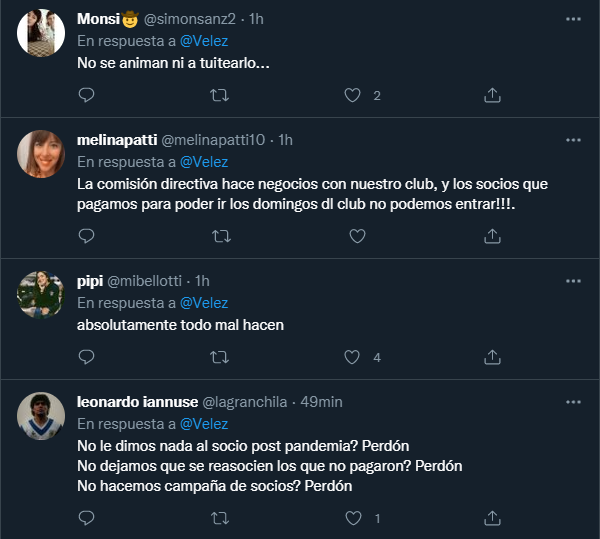
Task: Open the @Velez mention in Monsi's reply
Action: click(x=204, y=41)
